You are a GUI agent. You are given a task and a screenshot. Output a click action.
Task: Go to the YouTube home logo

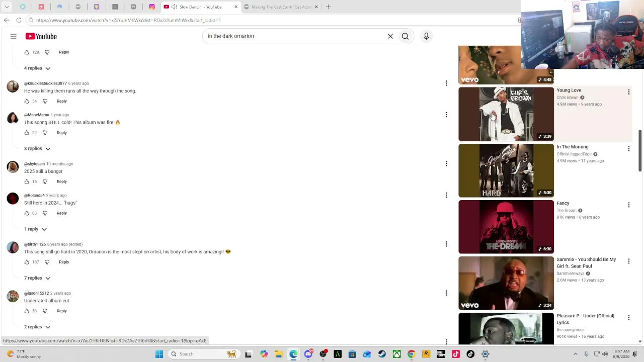coord(41,36)
